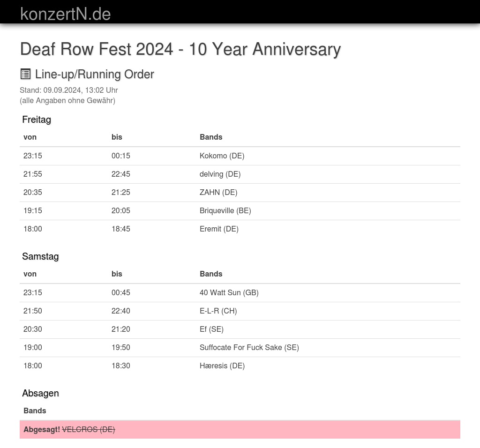The height and width of the screenshot is (448, 480).
Task: Click Ef (SE) in Samstag list
Action: point(211,329)
